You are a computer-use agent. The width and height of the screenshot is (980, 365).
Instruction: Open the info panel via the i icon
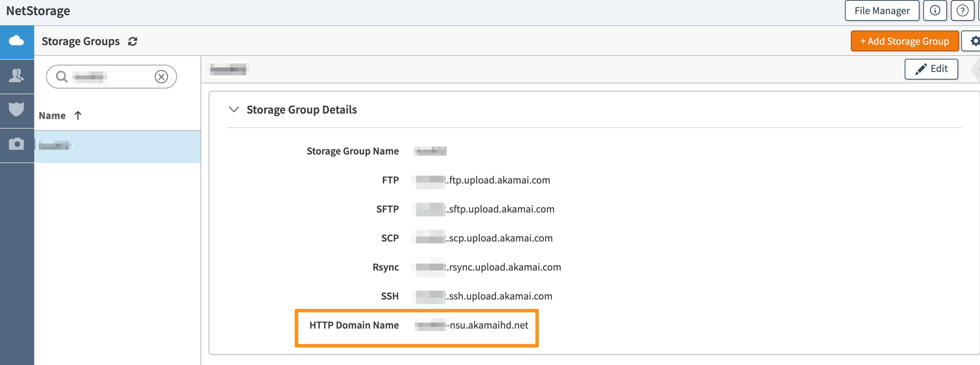pos(935,10)
